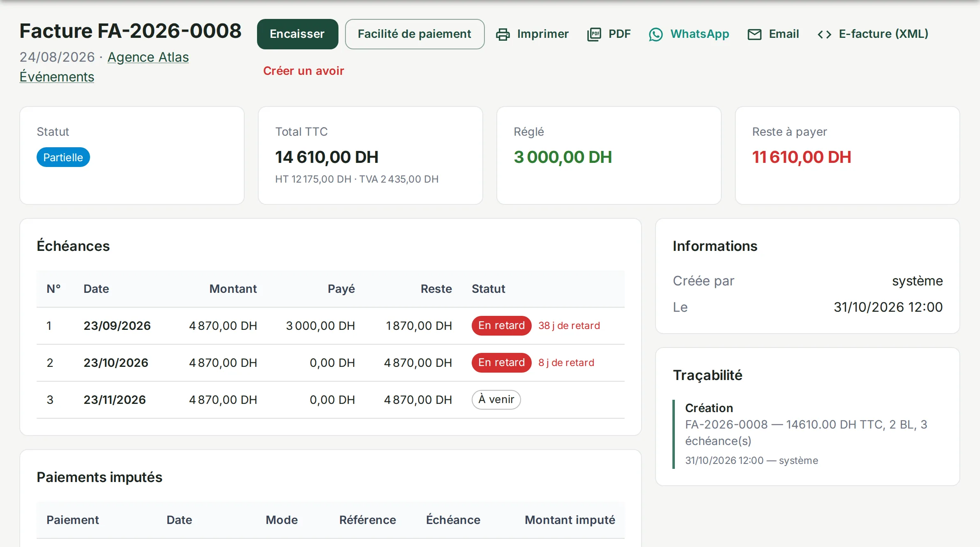Share invoice via WhatsApp label
Image resolution: width=980 pixels, height=547 pixels.
700,34
